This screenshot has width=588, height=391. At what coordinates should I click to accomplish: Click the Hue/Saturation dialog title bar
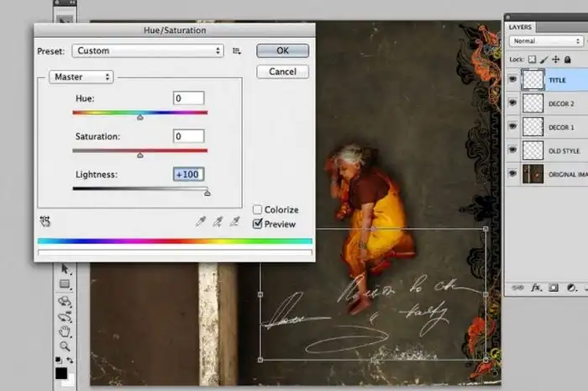click(175, 30)
